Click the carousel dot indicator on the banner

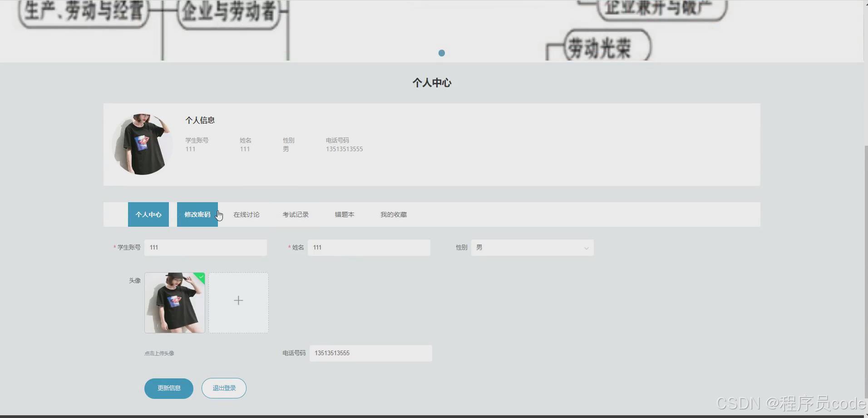click(441, 53)
